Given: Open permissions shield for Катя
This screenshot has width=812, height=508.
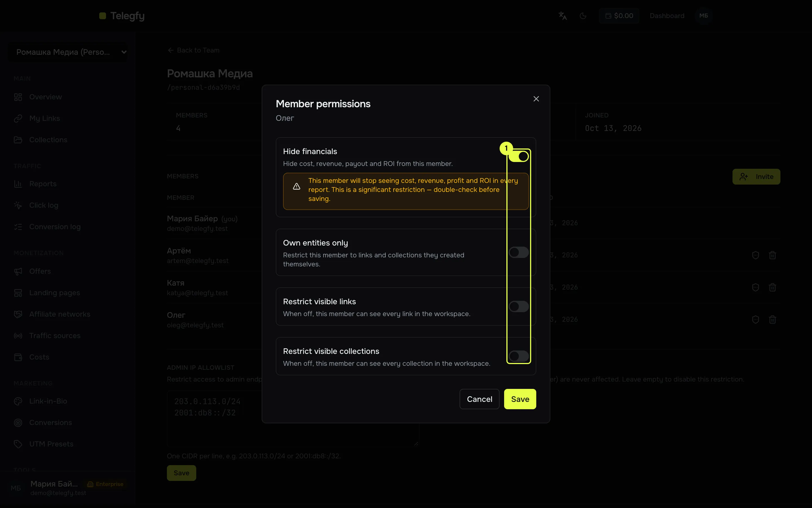Looking at the screenshot, I should pos(755,288).
